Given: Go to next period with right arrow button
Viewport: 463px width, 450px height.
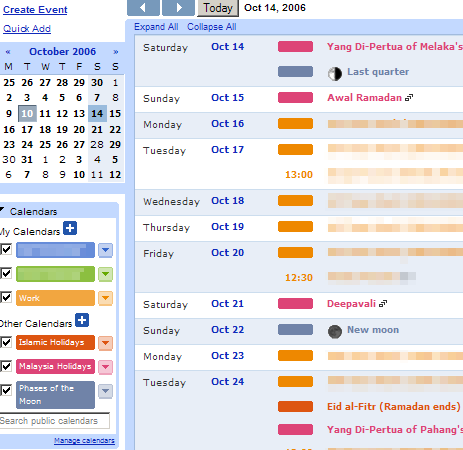Looking at the screenshot, I should pos(178,8).
